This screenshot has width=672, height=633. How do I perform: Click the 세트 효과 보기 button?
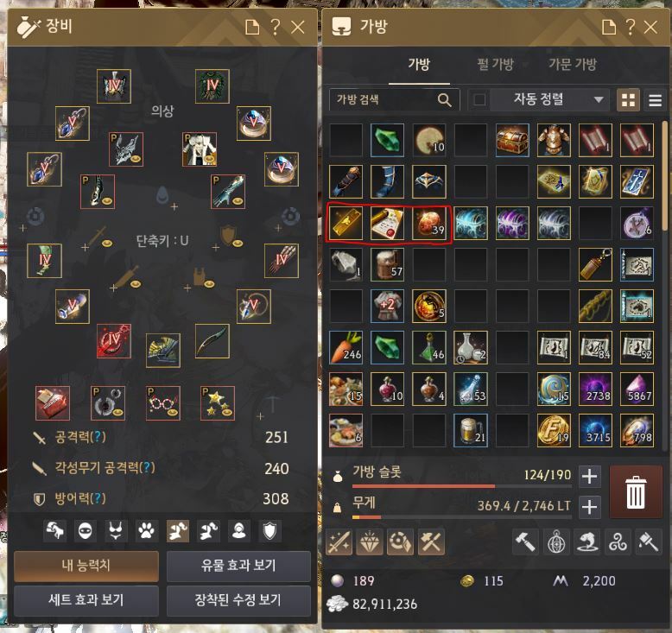click(x=86, y=600)
